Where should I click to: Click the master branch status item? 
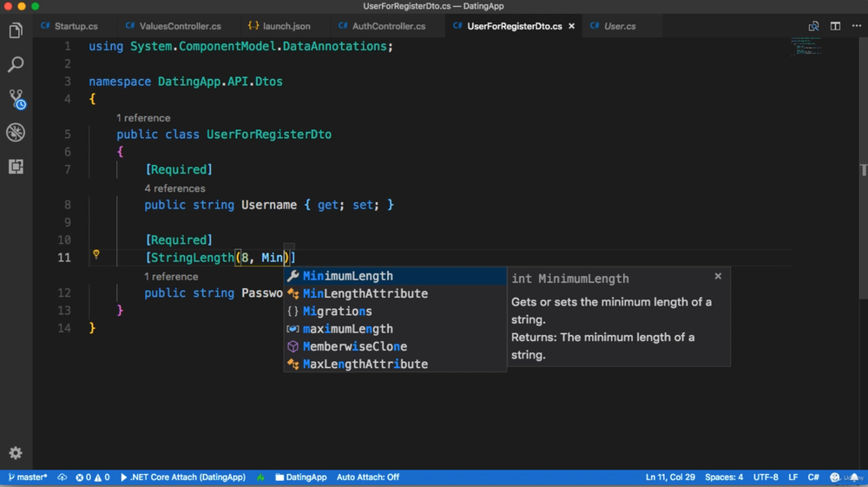click(x=28, y=477)
